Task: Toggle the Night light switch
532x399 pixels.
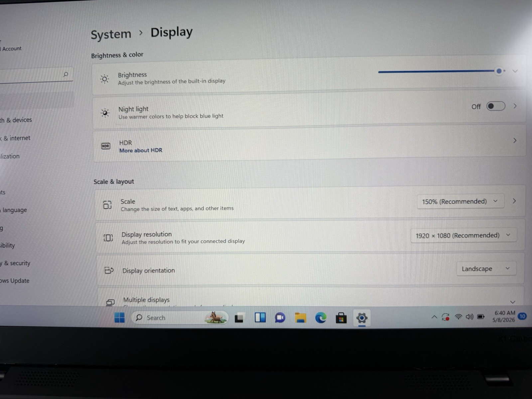Action: [495, 106]
